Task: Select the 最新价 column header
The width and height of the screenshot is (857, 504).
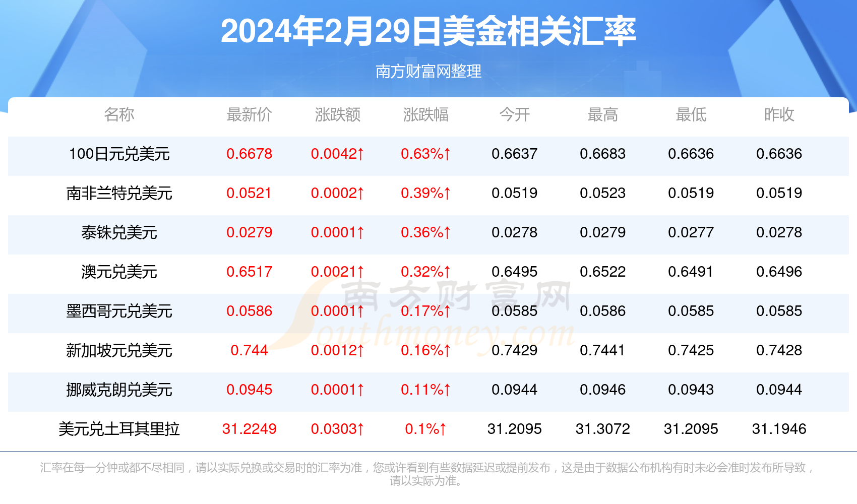Action: 249,114
